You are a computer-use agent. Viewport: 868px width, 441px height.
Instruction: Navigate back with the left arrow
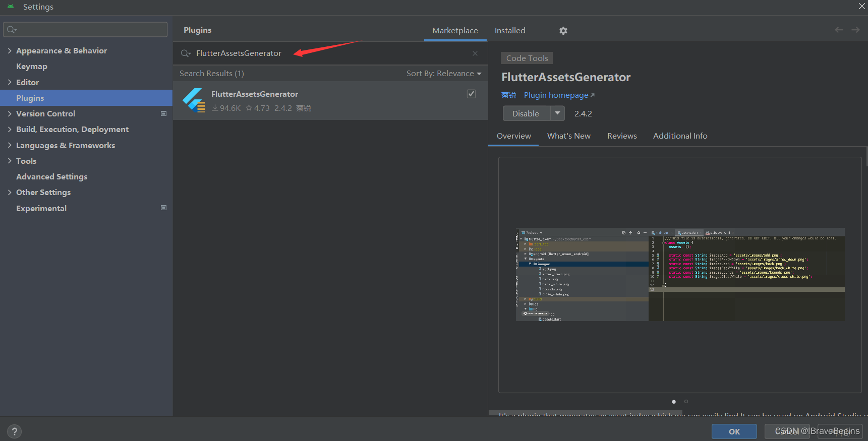[x=839, y=30]
